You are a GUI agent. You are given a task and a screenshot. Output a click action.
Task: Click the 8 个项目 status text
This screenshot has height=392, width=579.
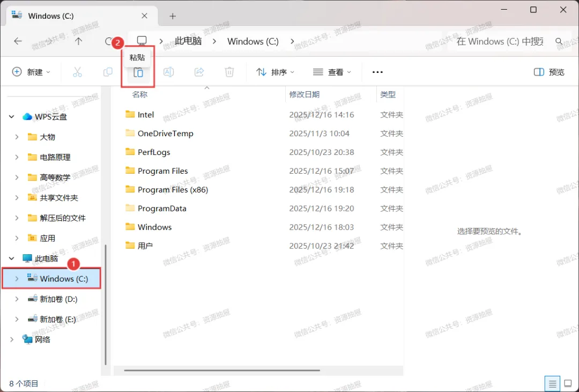pos(24,384)
